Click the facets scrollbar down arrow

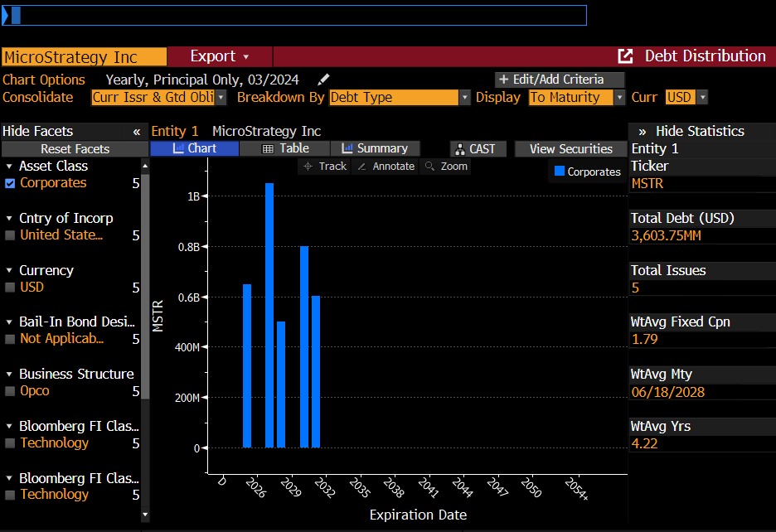145,515
